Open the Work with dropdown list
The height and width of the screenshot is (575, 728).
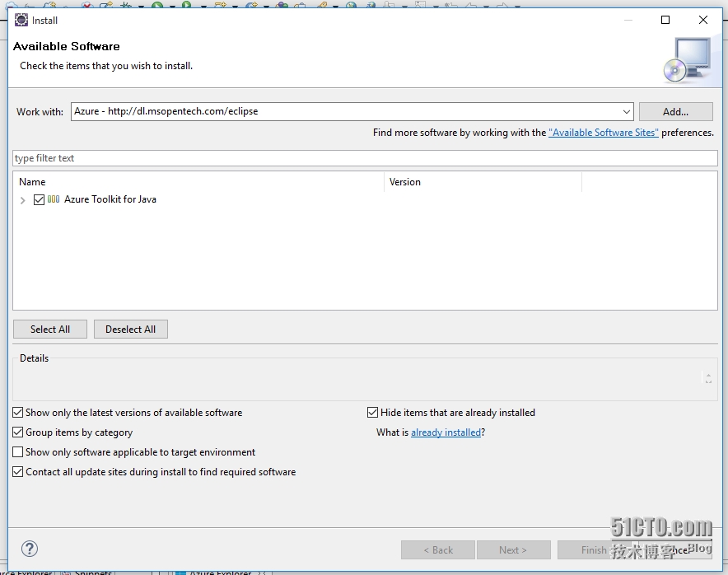point(626,112)
